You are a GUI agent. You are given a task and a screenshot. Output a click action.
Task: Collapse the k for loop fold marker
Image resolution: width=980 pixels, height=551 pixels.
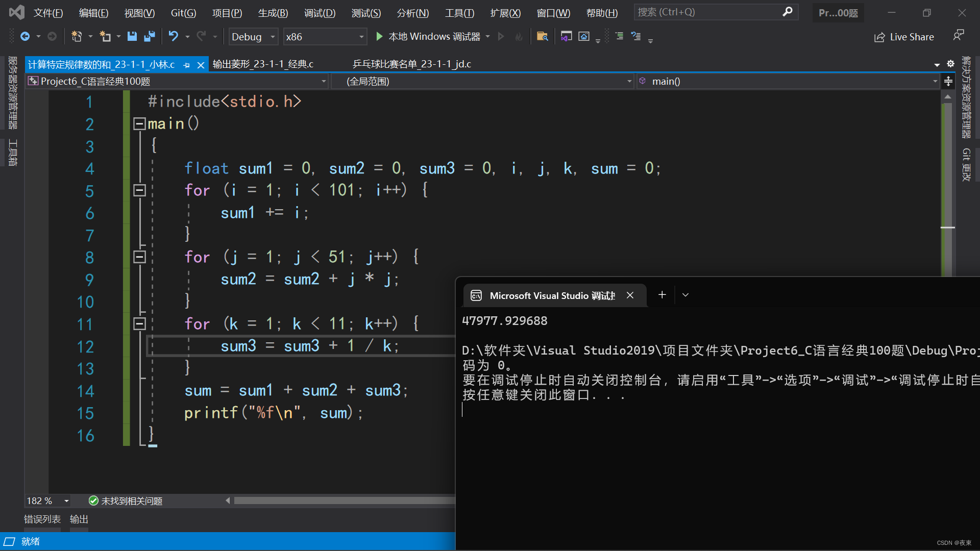pos(139,324)
